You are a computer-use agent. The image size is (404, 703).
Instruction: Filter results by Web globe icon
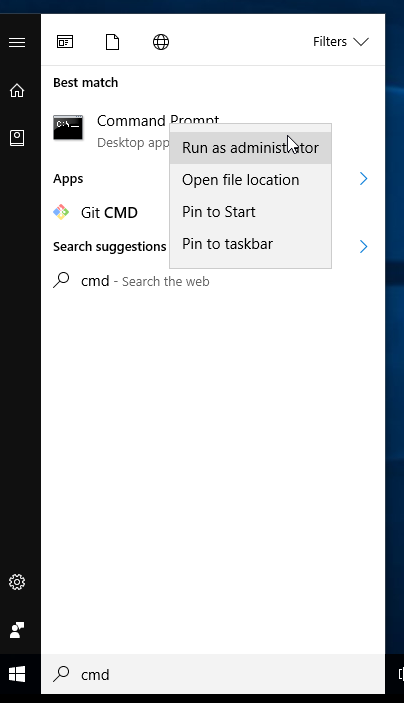[161, 42]
